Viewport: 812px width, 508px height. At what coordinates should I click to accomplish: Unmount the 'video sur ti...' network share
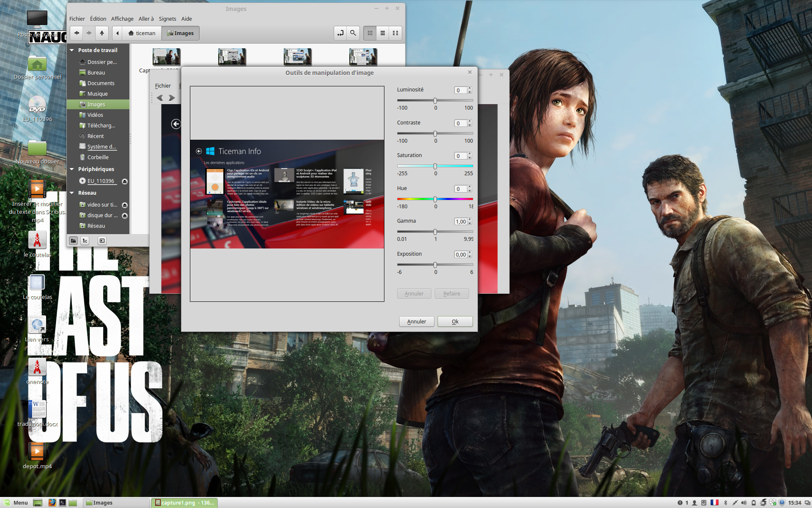click(x=125, y=205)
